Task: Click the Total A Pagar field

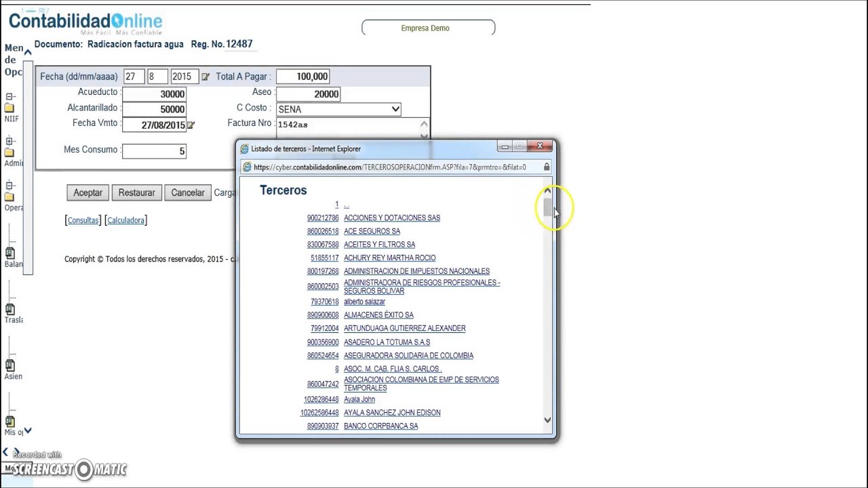Action: point(303,77)
